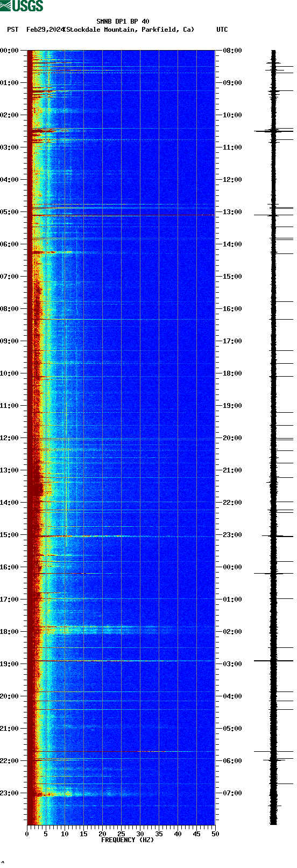Click the 03:00 UTC time label

pos(232,664)
